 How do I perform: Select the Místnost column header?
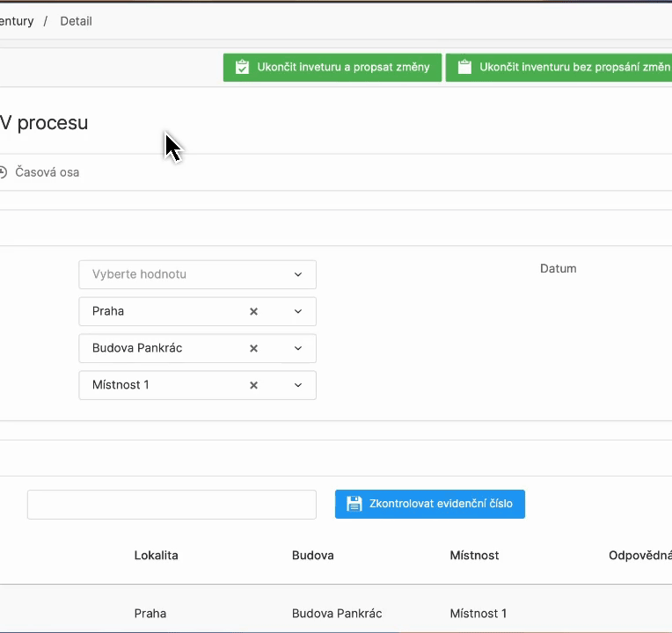474,556
